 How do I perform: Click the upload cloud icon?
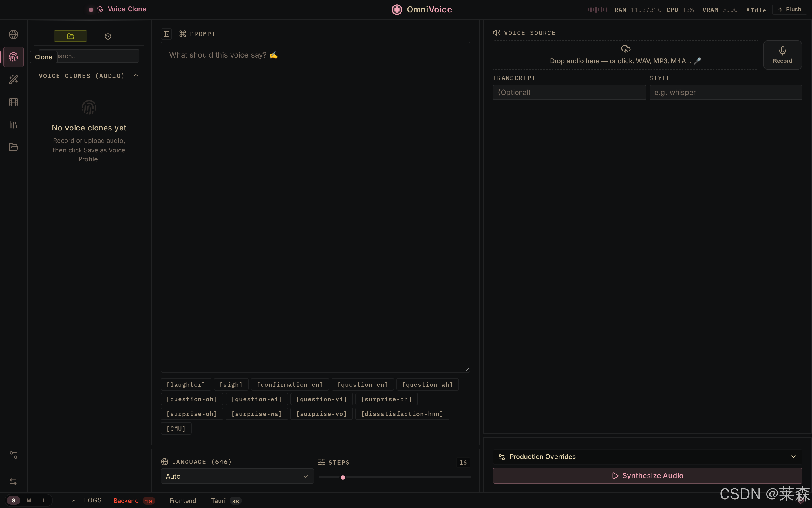626,49
